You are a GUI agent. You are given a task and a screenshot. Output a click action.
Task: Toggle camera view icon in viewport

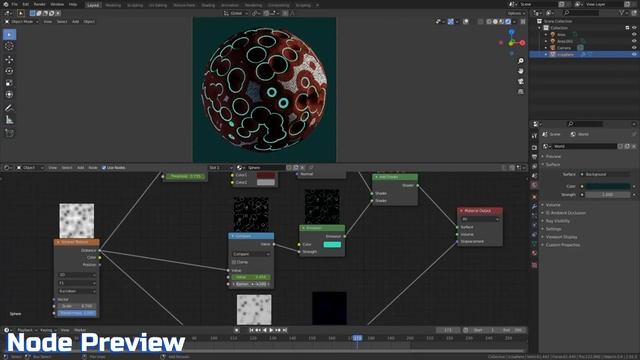(521, 82)
